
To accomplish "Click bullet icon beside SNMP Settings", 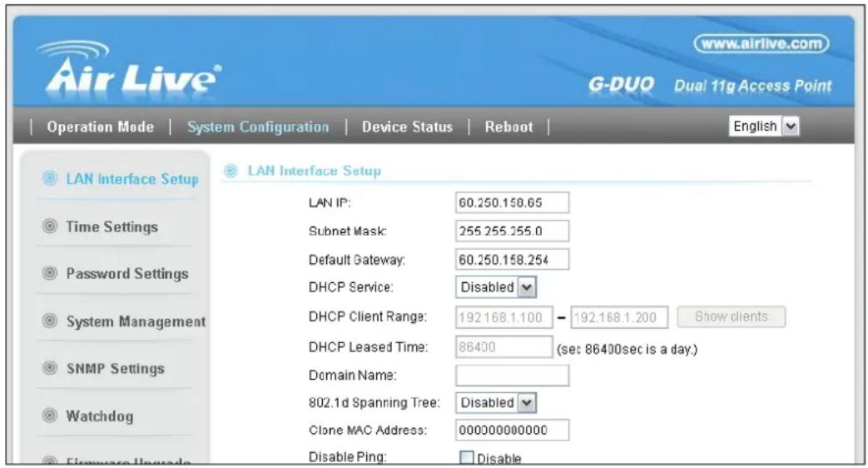I will coord(50,368).
